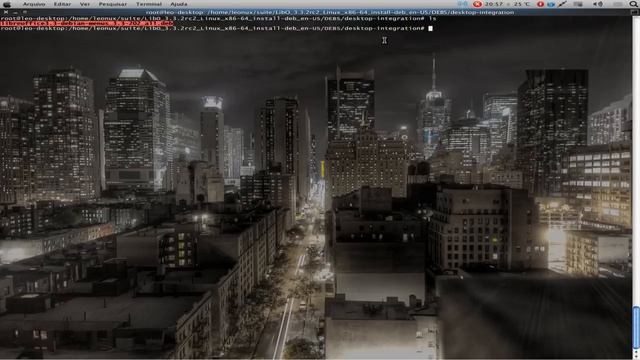The image size is (640, 360).
Task: Click the red circular notification tray icon
Action: [x=540, y=4]
